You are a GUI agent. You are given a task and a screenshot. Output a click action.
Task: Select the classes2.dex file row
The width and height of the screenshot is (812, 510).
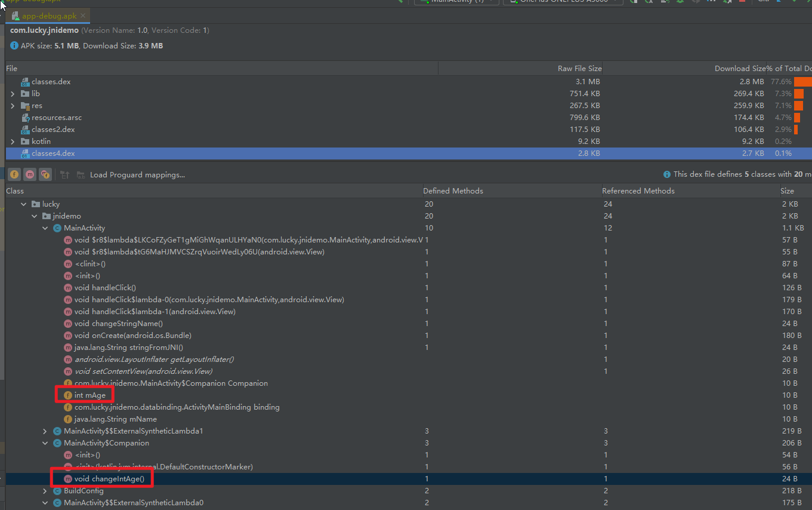[x=409, y=130]
